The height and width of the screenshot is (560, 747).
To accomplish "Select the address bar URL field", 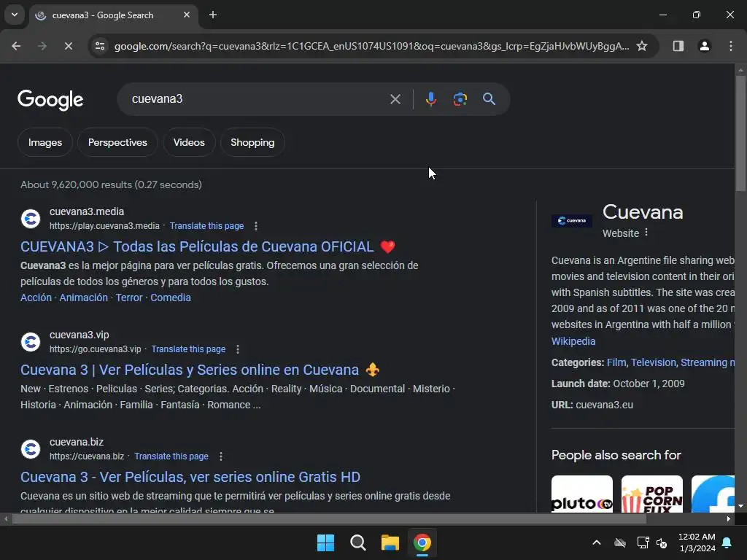I will point(371,46).
